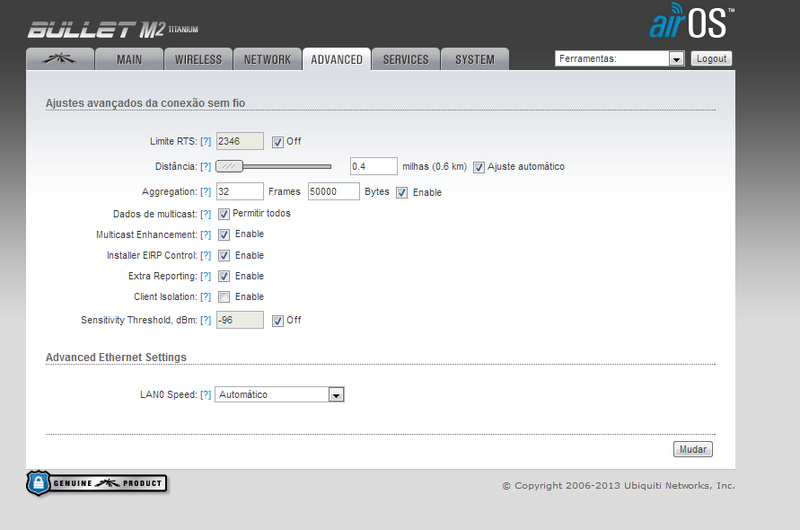Viewport: 800px width, 530px height.
Task: Toggle the Permitir todos multicast checkbox
Action: tap(223, 214)
